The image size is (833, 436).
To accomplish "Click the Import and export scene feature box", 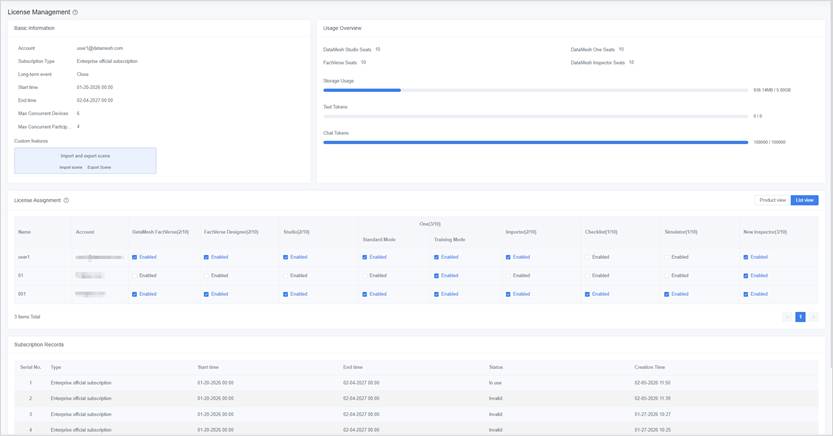I will pyautogui.click(x=85, y=160).
